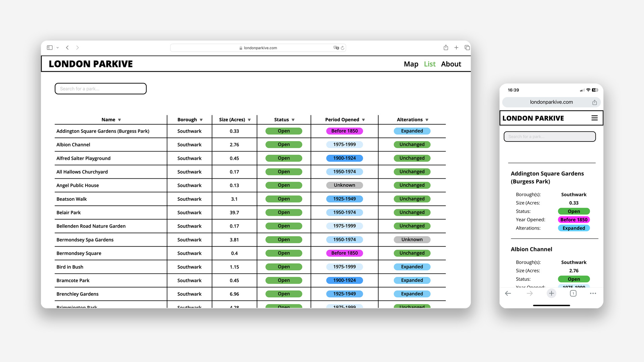This screenshot has width=644, height=362.
Task: Open the Period Opened filter dropdown
Action: click(363, 120)
